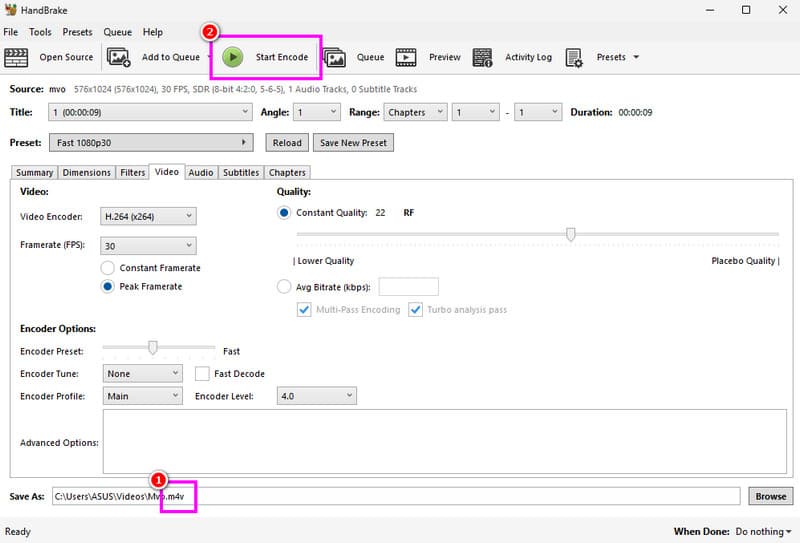Open the Queue icon in toolbar
The image size is (800, 543).
coord(334,57)
